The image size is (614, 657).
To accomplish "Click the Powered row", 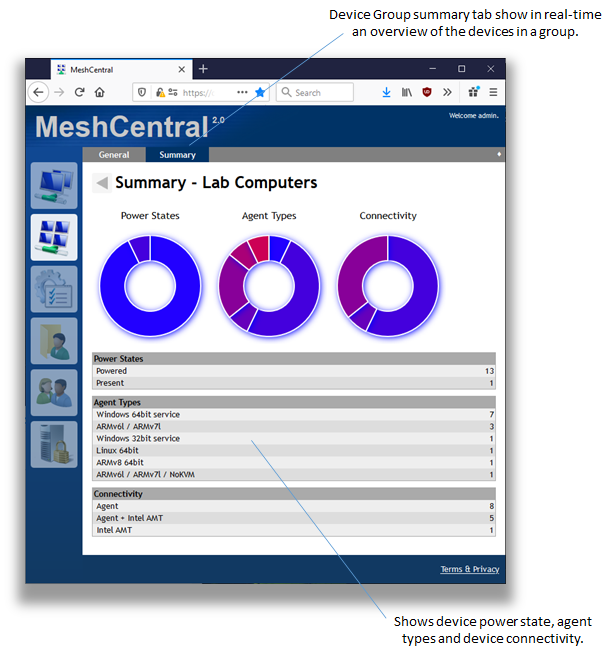I will tap(294, 371).
